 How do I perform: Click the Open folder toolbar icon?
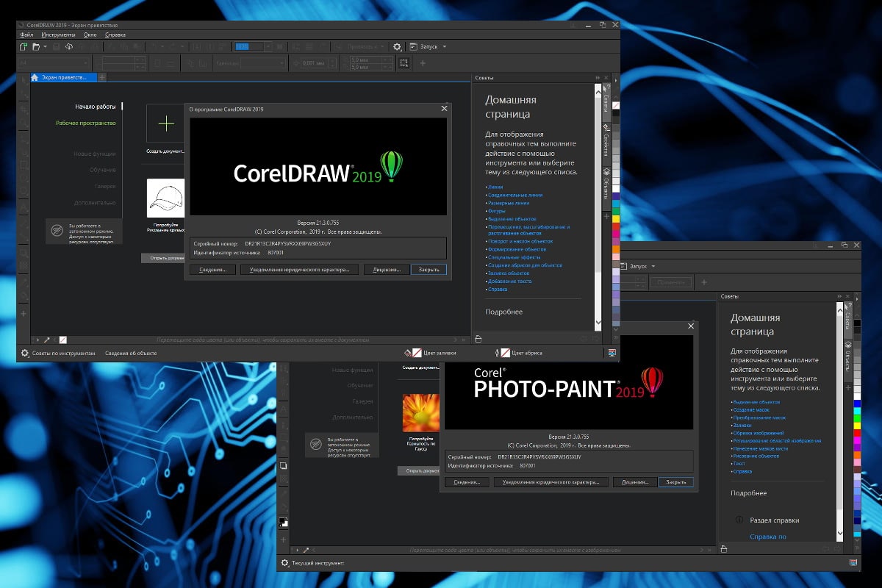click(35, 46)
